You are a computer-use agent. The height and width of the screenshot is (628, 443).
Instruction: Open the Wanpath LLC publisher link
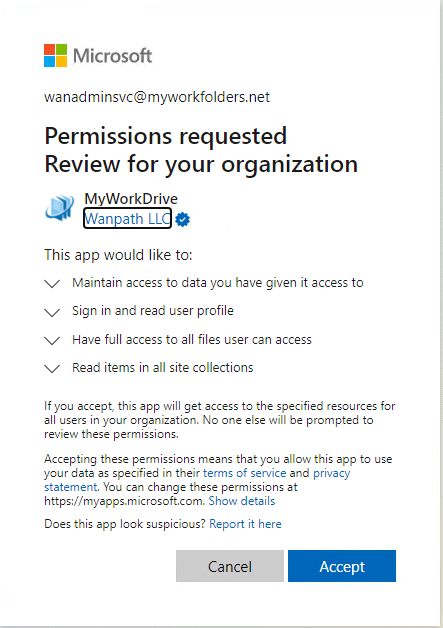[127, 219]
